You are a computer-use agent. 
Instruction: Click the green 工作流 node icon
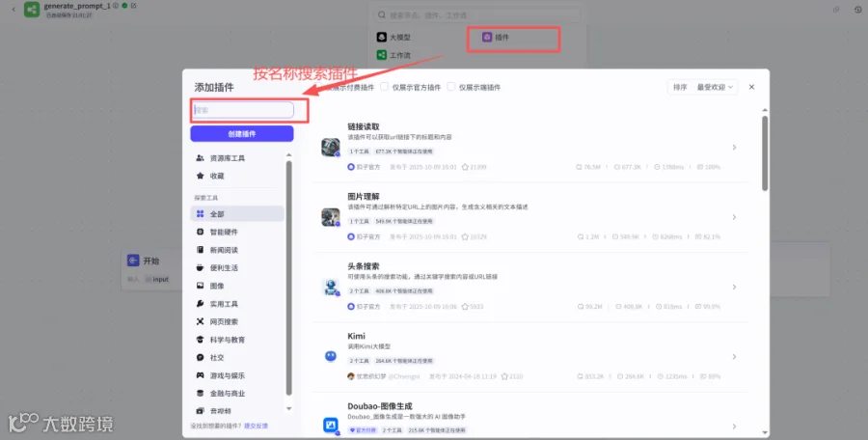pyautogui.click(x=381, y=55)
